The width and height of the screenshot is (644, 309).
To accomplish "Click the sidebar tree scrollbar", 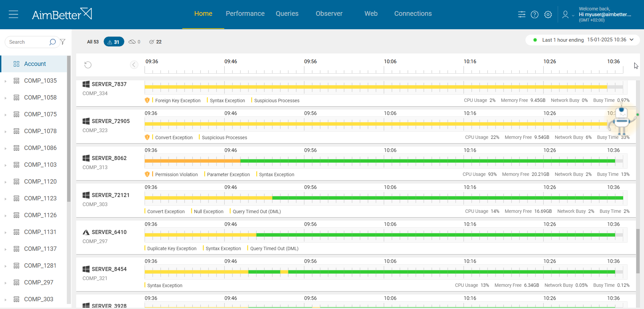I will point(69,128).
